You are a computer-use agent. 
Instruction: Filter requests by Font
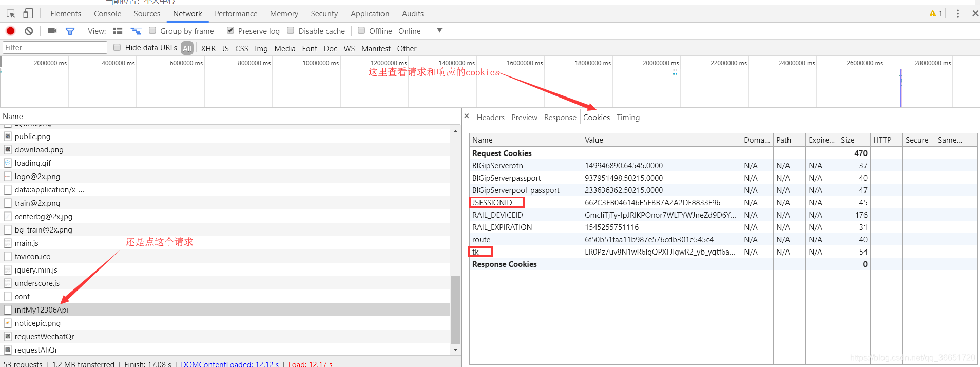coord(310,49)
